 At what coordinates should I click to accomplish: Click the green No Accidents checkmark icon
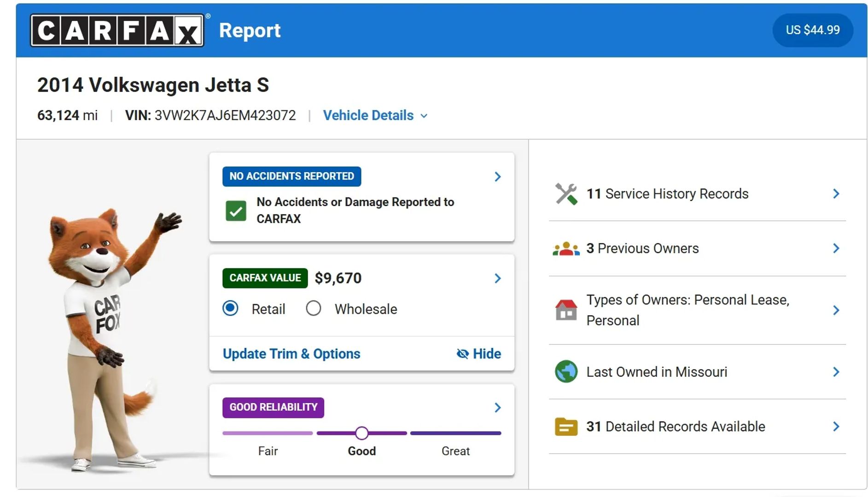tap(236, 211)
